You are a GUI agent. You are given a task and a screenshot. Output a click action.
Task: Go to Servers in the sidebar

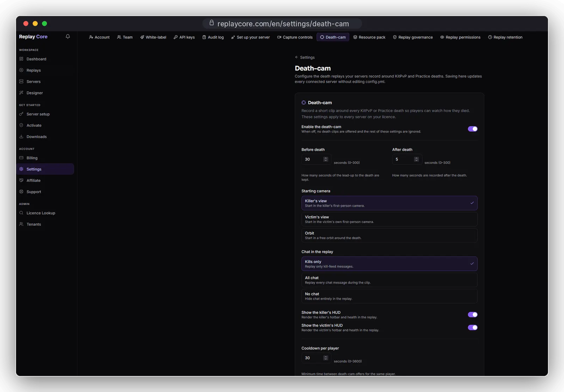pos(45,81)
